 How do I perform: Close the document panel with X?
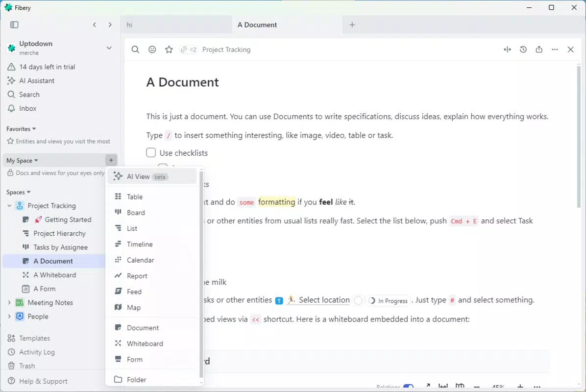point(570,49)
